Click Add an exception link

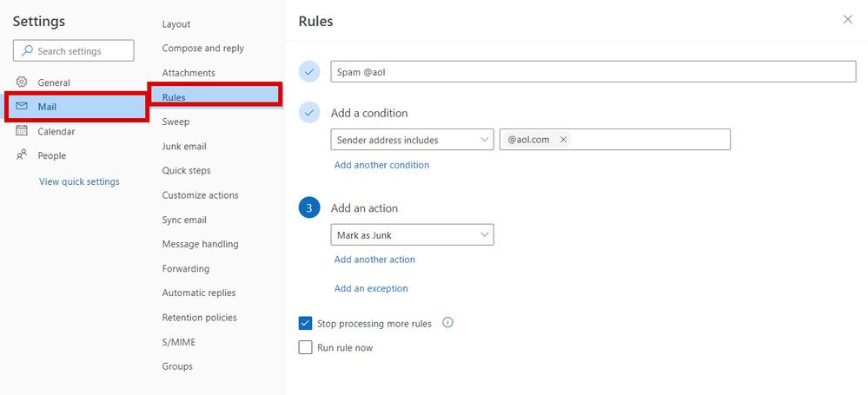(x=371, y=288)
